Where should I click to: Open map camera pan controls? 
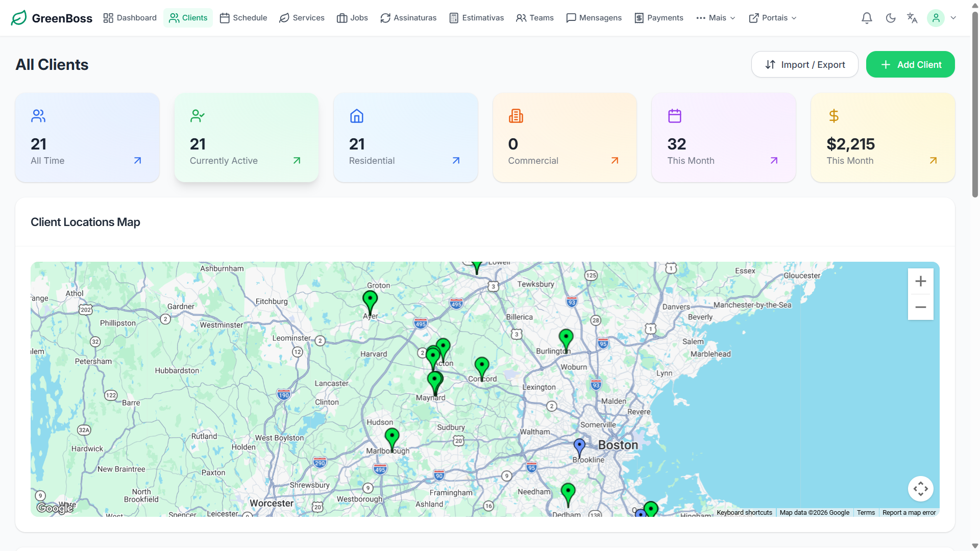[920, 489]
